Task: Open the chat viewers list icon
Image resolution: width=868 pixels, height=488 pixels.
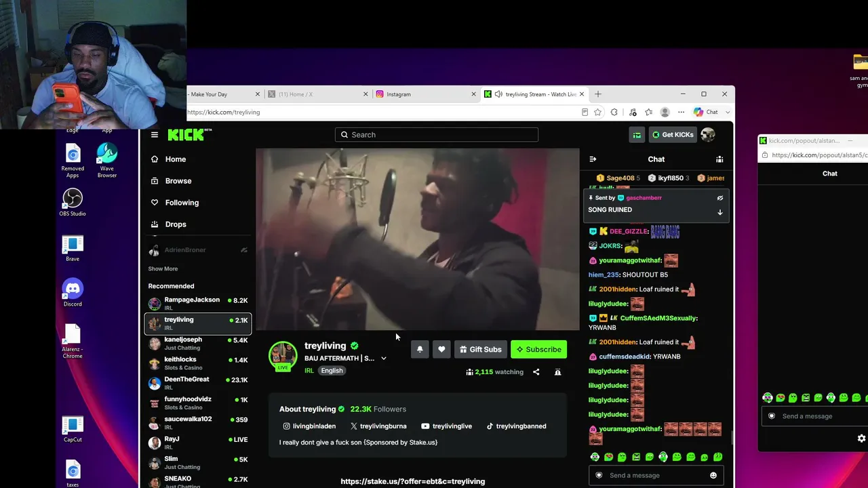Action: point(719,159)
